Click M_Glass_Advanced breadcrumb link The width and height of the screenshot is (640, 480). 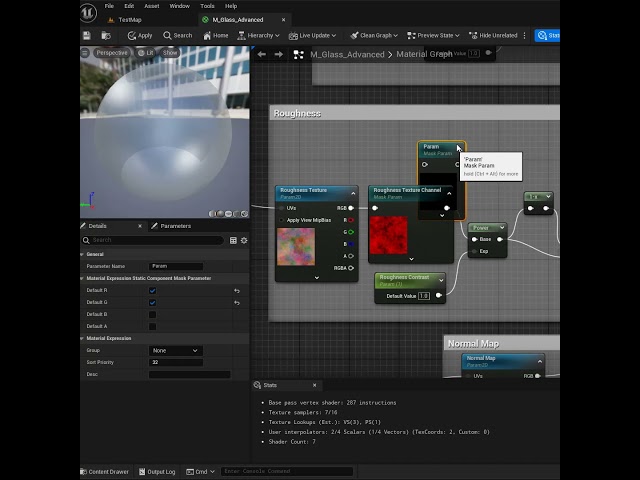pos(347,54)
